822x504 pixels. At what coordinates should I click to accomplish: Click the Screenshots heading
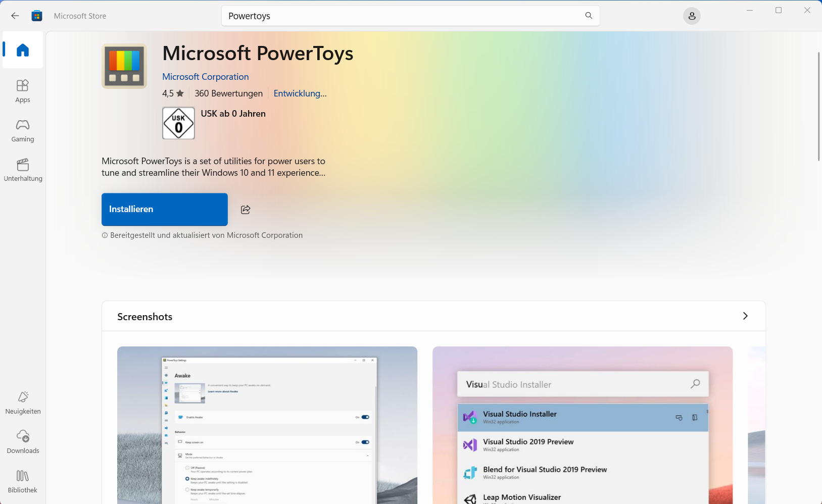pos(144,317)
